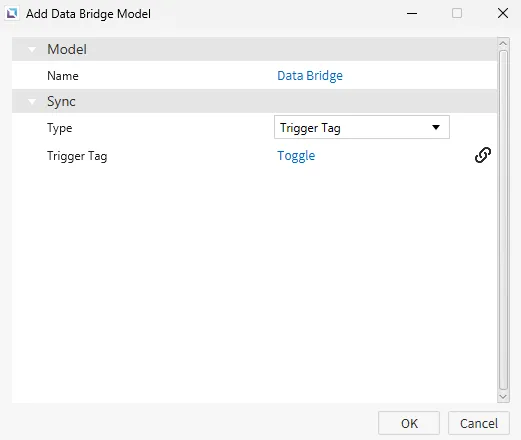521x440 pixels.
Task: Click the link icon beside Trigger Tag
Action: (x=482, y=155)
